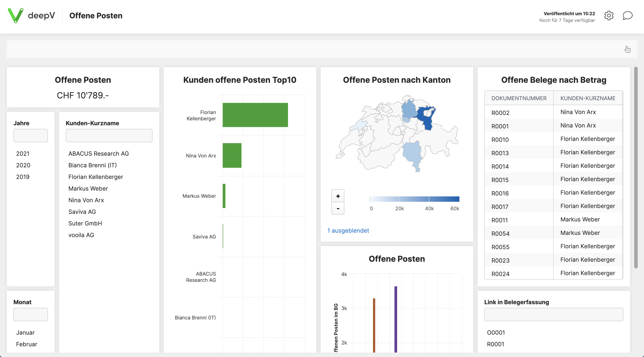
Task: Click the Monat search input field
Action: pyautogui.click(x=30, y=314)
